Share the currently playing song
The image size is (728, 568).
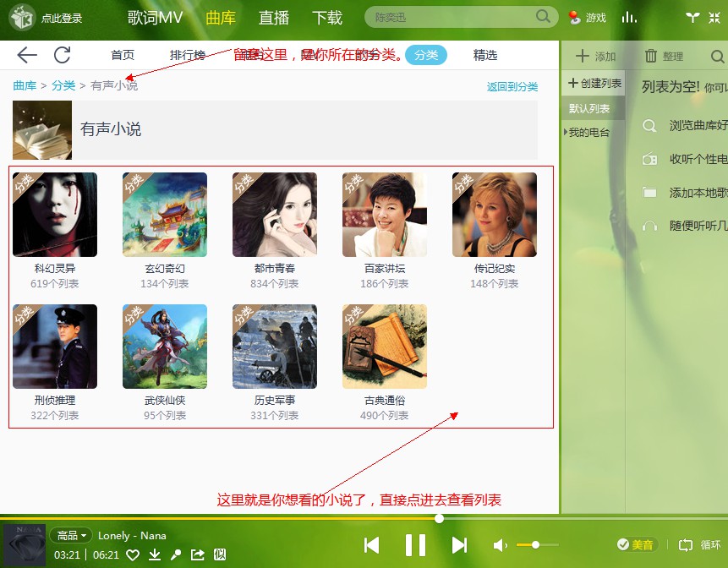pyautogui.click(x=198, y=555)
